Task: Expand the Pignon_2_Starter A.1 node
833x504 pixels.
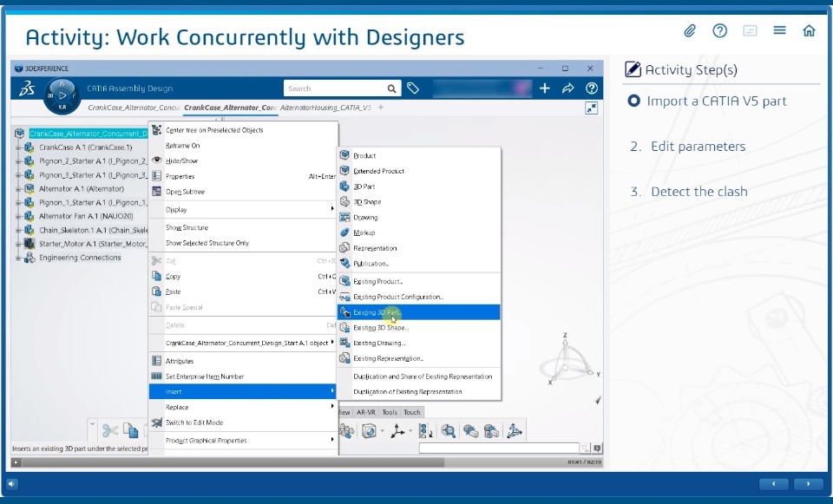Action: click(18, 161)
